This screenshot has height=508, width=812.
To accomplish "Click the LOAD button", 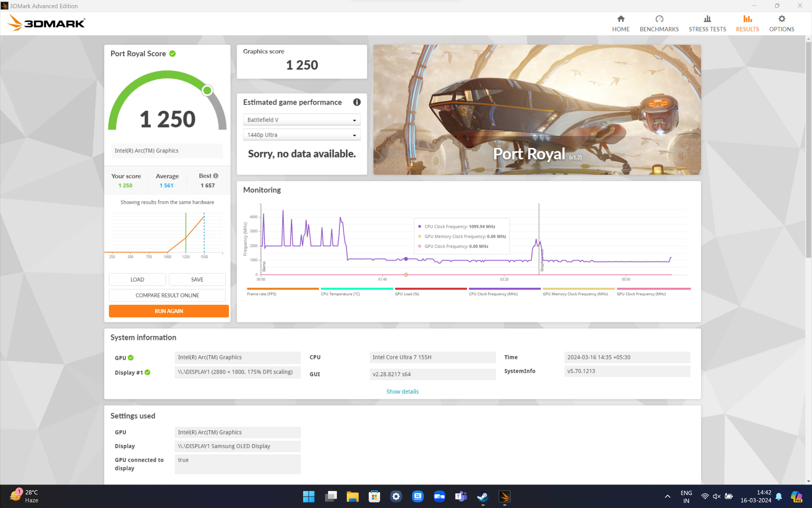I will (x=137, y=279).
